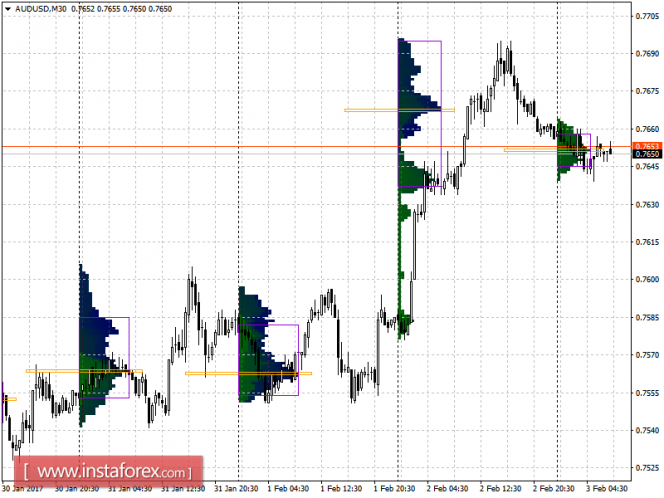Click the 1 Feb 20:30 time axis label
Viewport: 664px width, 498px height.
394,489
